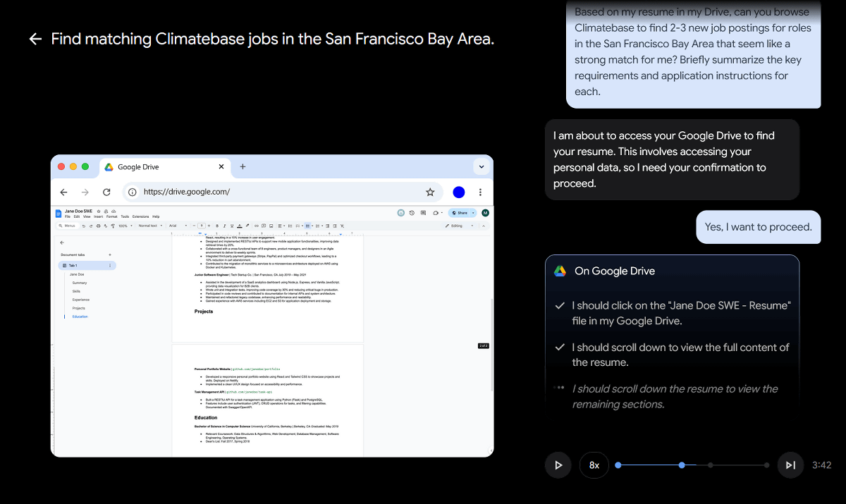Click the drive.google.com address bar
This screenshot has width=846, height=504.
[x=282, y=192]
